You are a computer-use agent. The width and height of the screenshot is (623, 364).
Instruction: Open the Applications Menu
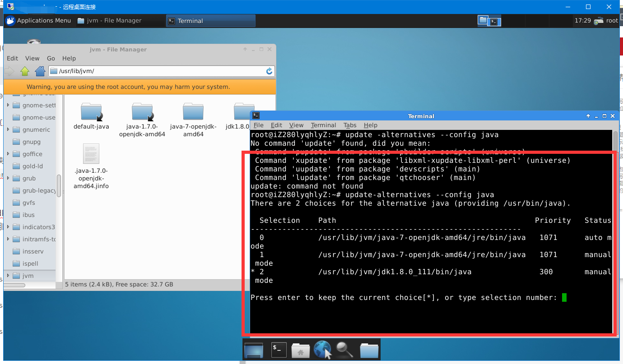(x=38, y=20)
